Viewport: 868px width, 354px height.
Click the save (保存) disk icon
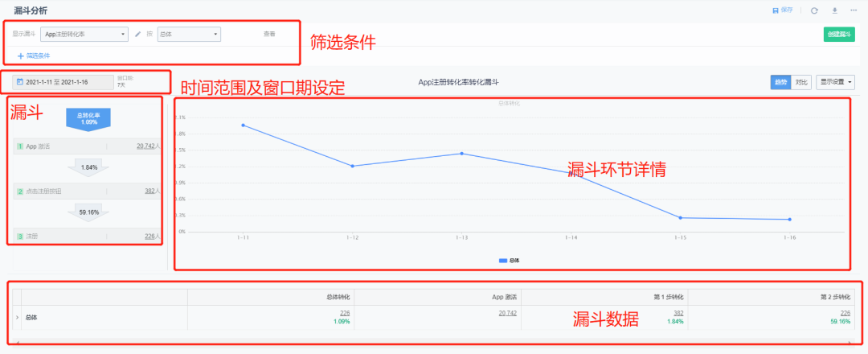(775, 10)
